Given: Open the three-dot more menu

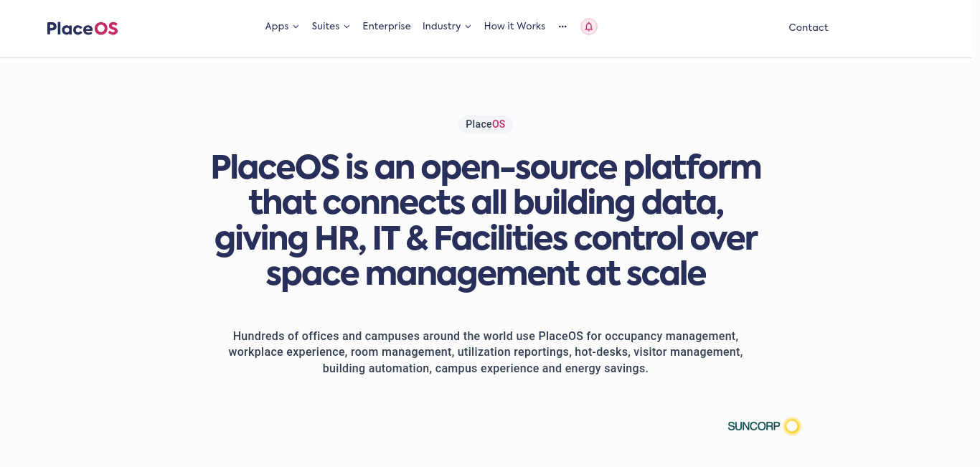Looking at the screenshot, I should [562, 27].
